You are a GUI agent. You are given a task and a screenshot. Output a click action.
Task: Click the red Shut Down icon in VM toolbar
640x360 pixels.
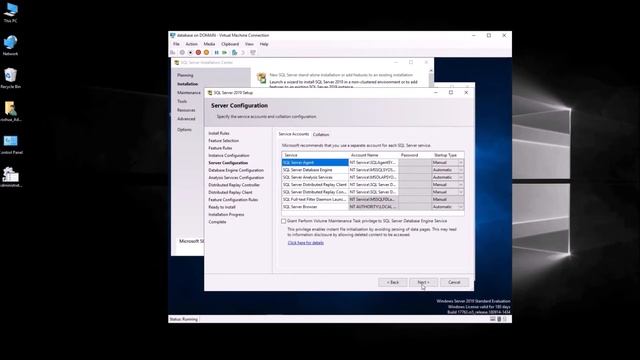(x=198, y=52)
